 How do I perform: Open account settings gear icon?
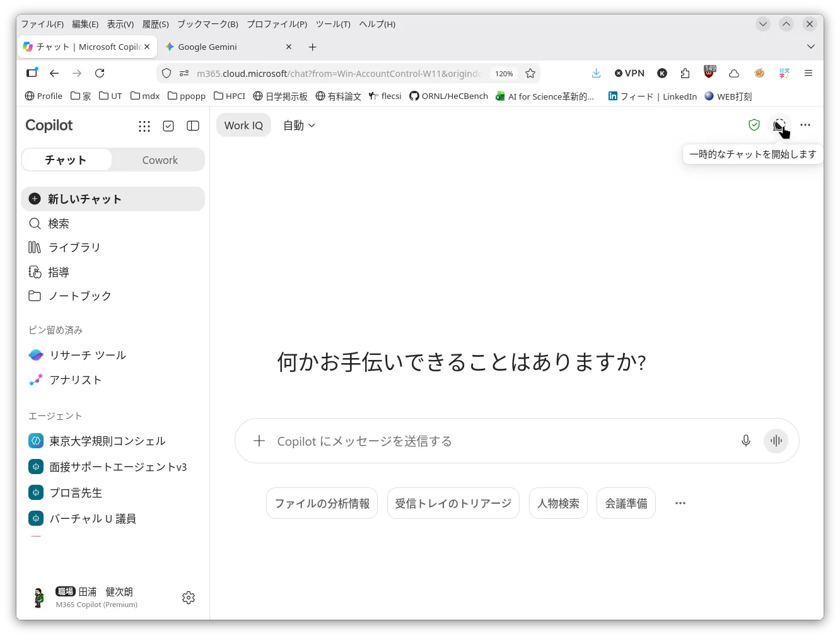point(189,598)
